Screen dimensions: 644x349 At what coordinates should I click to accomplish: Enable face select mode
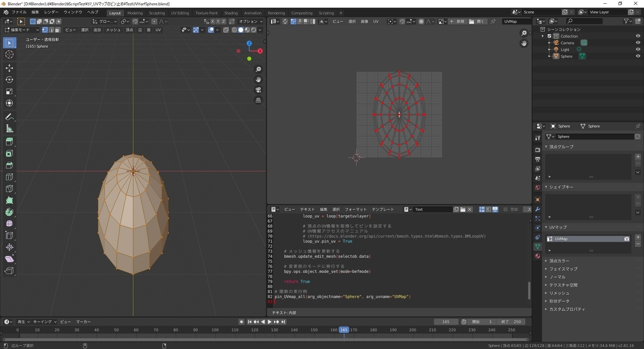pos(57,30)
